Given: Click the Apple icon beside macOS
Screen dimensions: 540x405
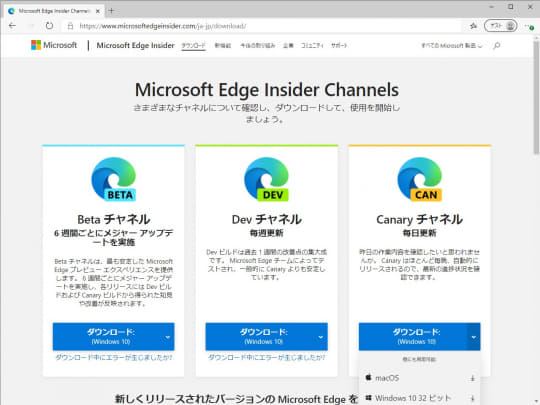Looking at the screenshot, I should pyautogui.click(x=368, y=377).
